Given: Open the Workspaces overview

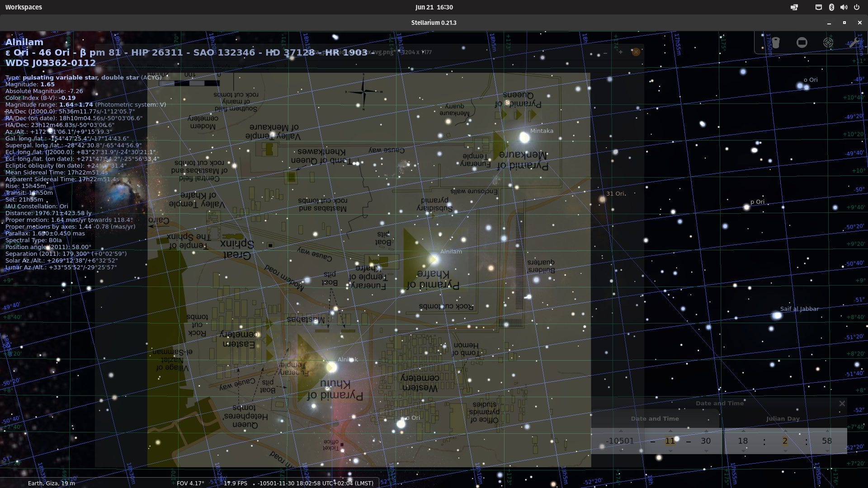Looking at the screenshot, I should [24, 7].
